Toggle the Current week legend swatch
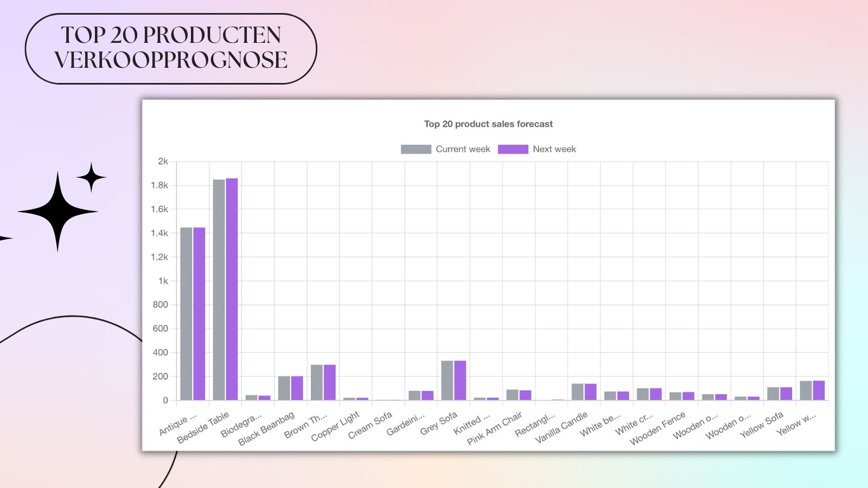Image resolution: width=868 pixels, height=488 pixels. (x=416, y=149)
